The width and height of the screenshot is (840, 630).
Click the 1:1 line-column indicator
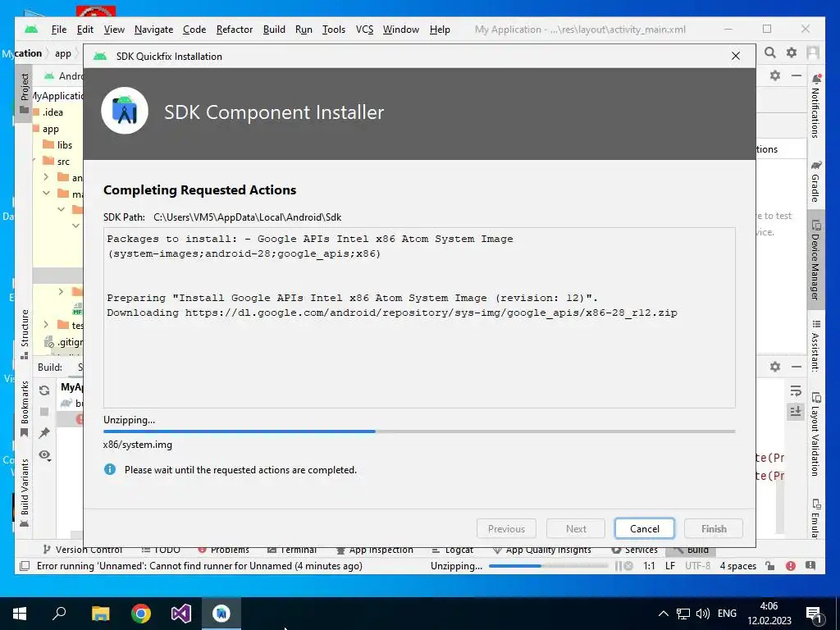pyautogui.click(x=649, y=566)
